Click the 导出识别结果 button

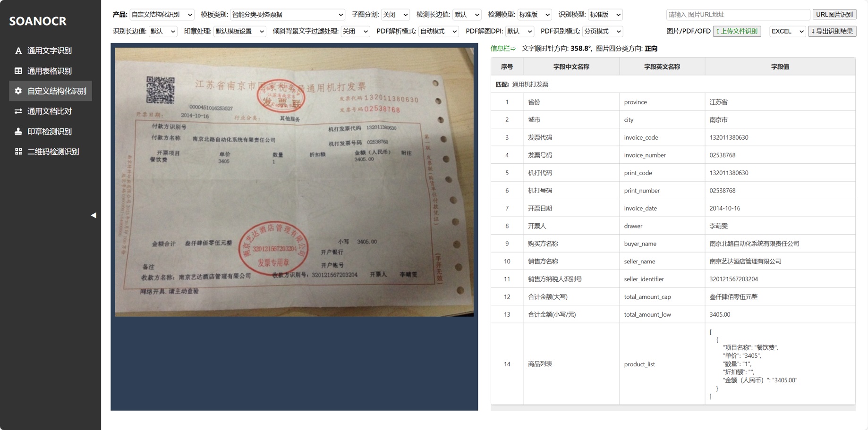(832, 31)
